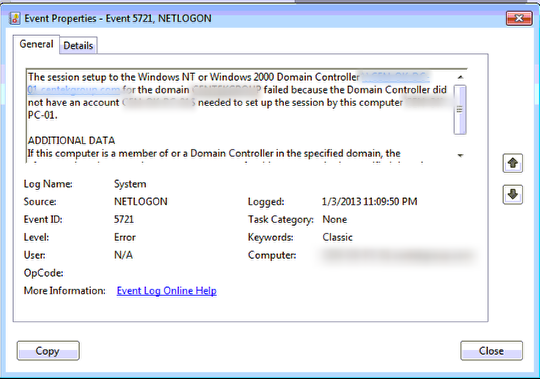This screenshot has height=379, width=540.
Task: Click the Keywords value Classic
Action: (337, 237)
